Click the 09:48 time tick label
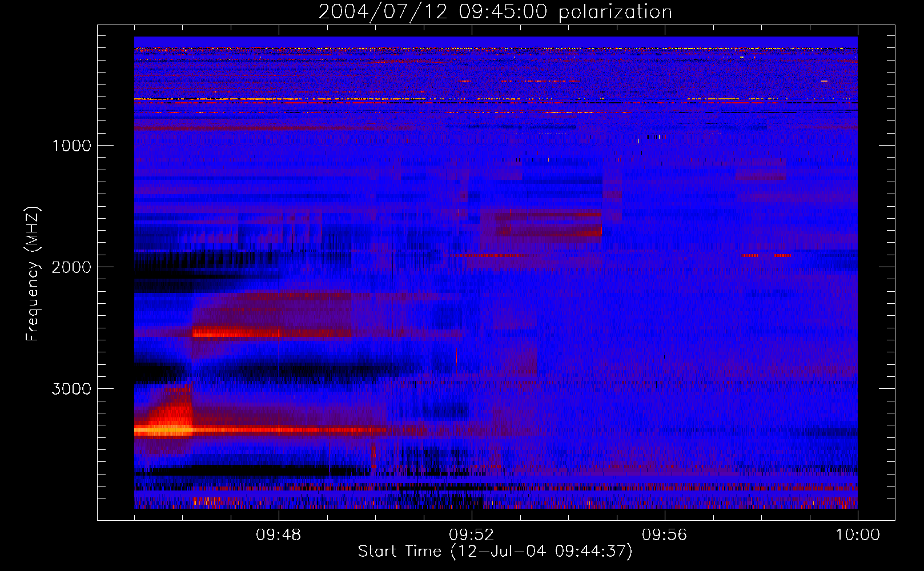Image resolution: width=924 pixels, height=571 pixels. (279, 535)
